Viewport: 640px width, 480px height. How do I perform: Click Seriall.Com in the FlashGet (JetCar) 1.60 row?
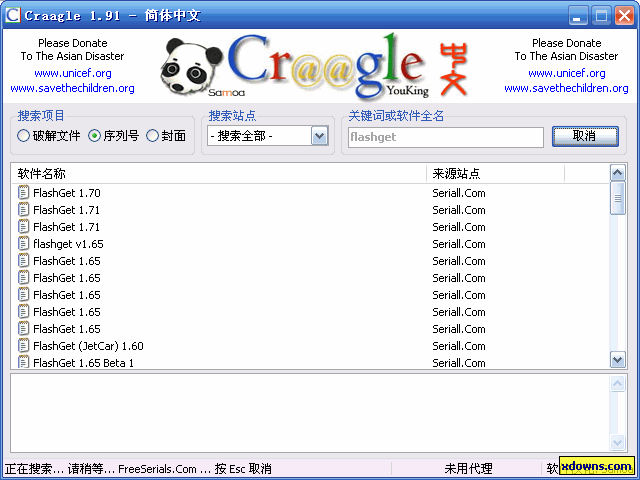tap(459, 346)
